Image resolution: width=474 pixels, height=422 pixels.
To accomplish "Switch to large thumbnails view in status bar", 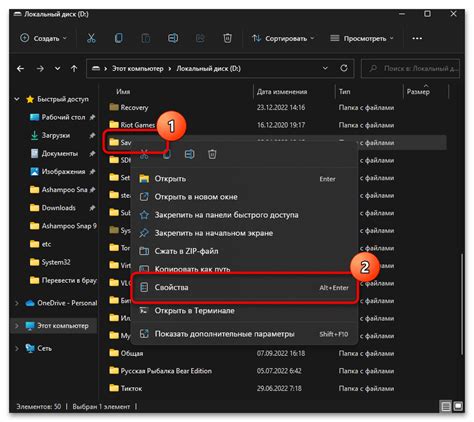I will point(458,406).
